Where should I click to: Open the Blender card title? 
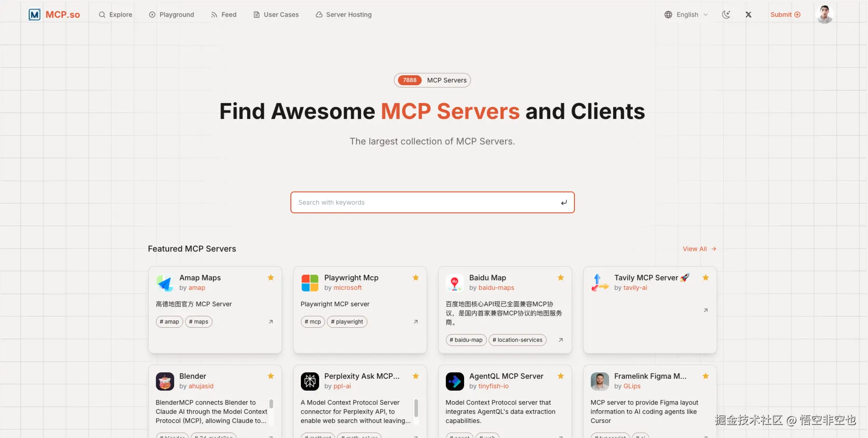193,376
